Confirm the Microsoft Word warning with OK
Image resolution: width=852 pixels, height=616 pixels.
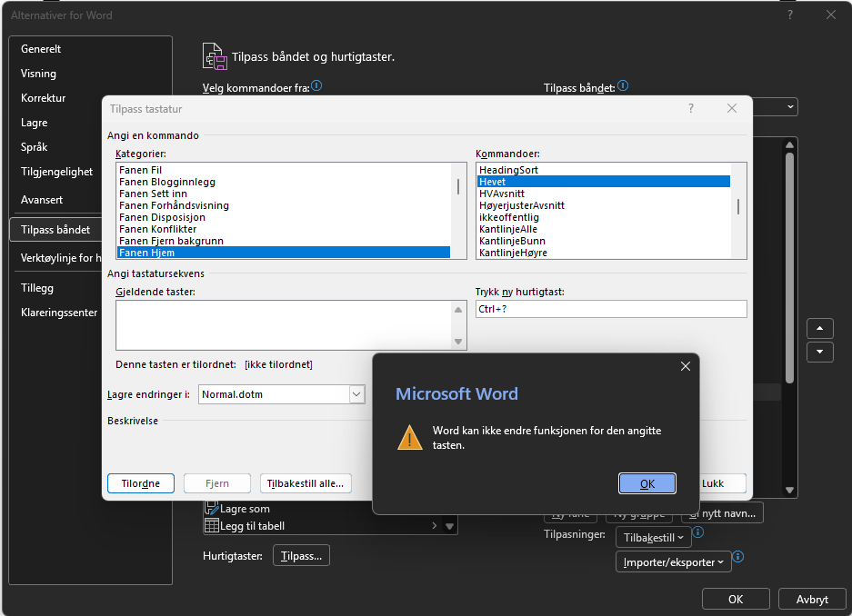pos(647,483)
